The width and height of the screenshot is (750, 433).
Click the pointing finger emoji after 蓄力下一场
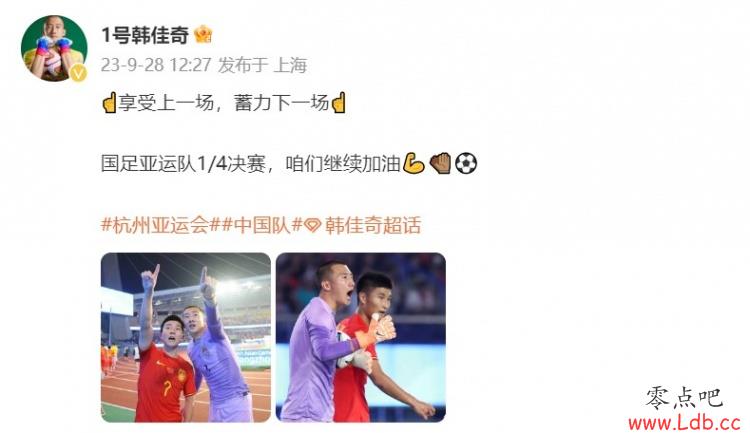338,102
